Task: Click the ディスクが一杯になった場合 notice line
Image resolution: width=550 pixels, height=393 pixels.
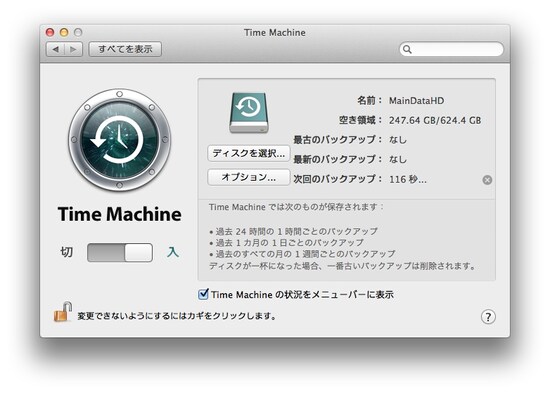Action: pos(342,266)
